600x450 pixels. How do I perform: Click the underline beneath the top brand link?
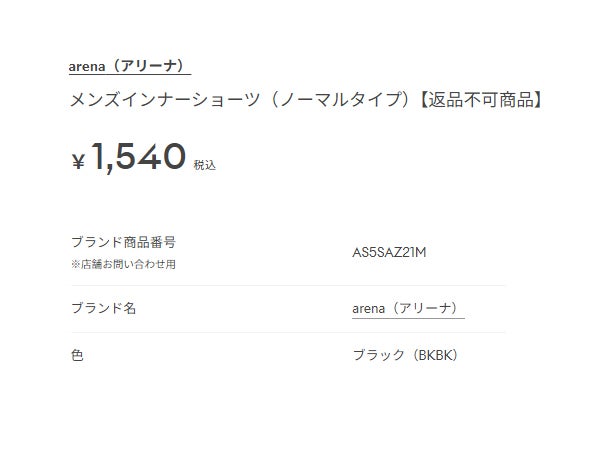pyautogui.click(x=129, y=75)
